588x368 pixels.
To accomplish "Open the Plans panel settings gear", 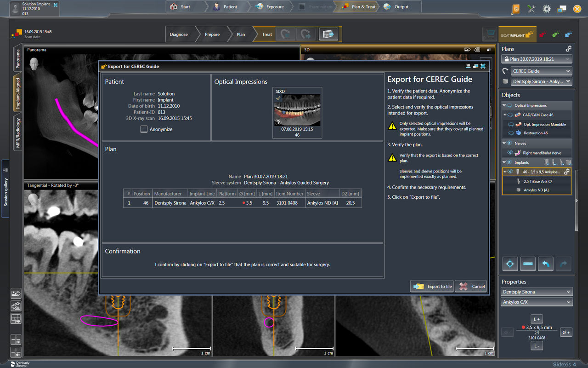I will pos(568,48).
